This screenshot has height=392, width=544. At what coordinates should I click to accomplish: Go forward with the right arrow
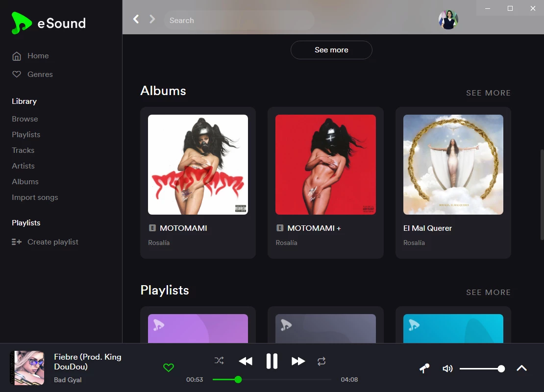point(152,19)
